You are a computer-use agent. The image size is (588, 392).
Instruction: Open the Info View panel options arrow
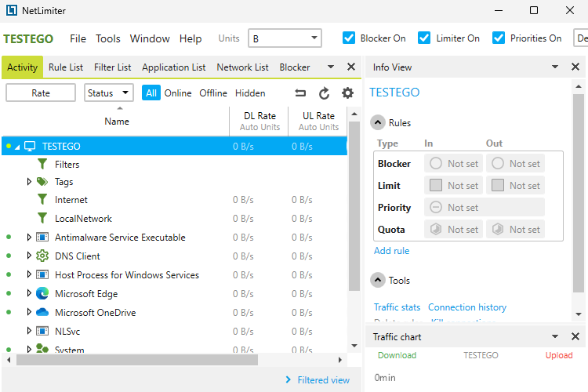tap(555, 67)
